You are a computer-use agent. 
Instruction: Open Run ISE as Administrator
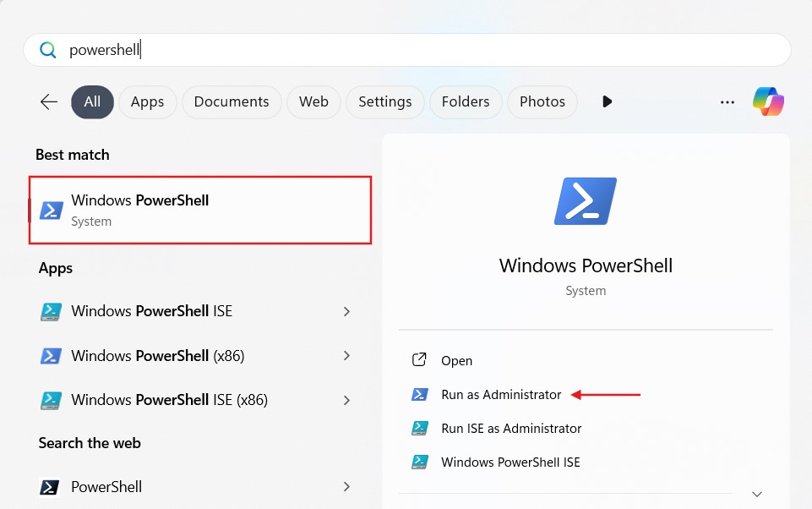click(511, 428)
